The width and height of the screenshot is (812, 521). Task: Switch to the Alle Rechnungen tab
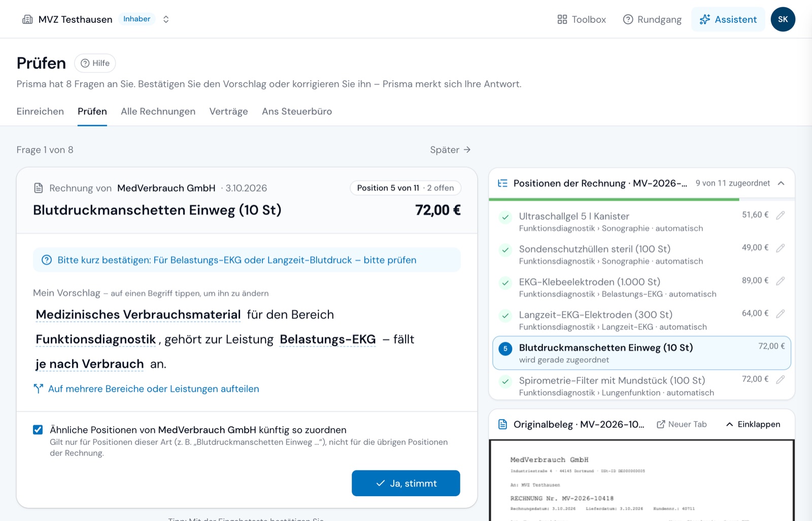point(158,111)
